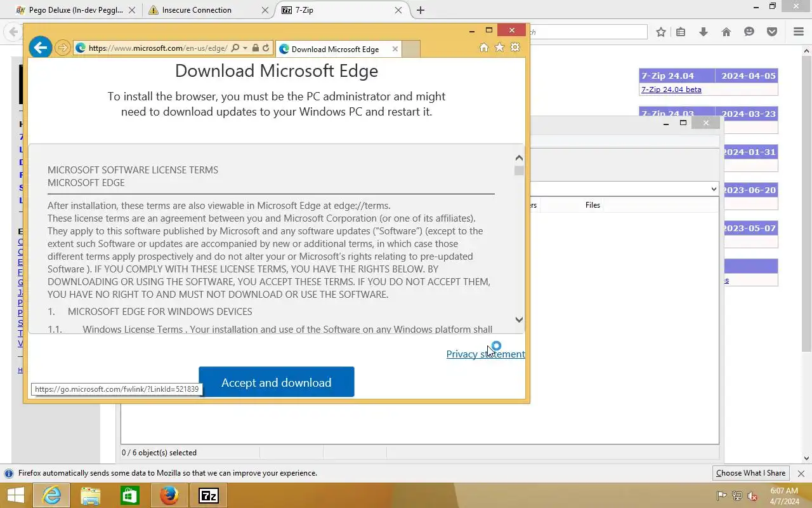
Task: Maximize the 7-Zip file manager window
Action: coord(683,123)
